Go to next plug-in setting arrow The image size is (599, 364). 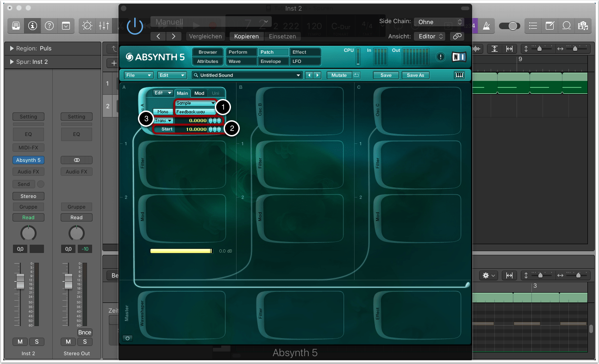coord(174,36)
